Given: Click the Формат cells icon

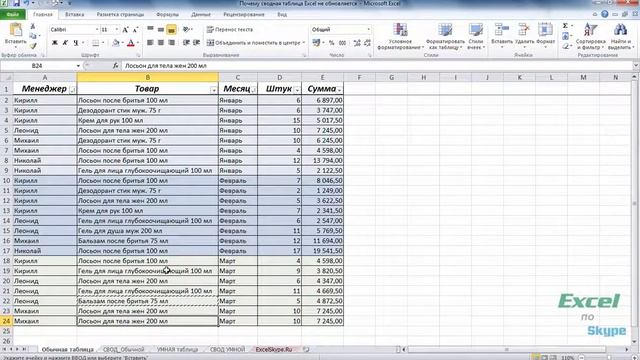Looking at the screenshot, I should coord(545,29).
